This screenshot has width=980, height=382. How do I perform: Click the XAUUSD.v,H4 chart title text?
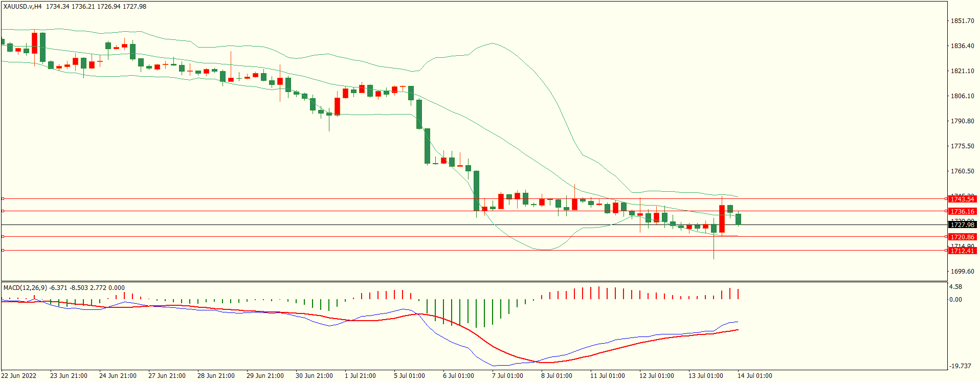pyautogui.click(x=23, y=7)
